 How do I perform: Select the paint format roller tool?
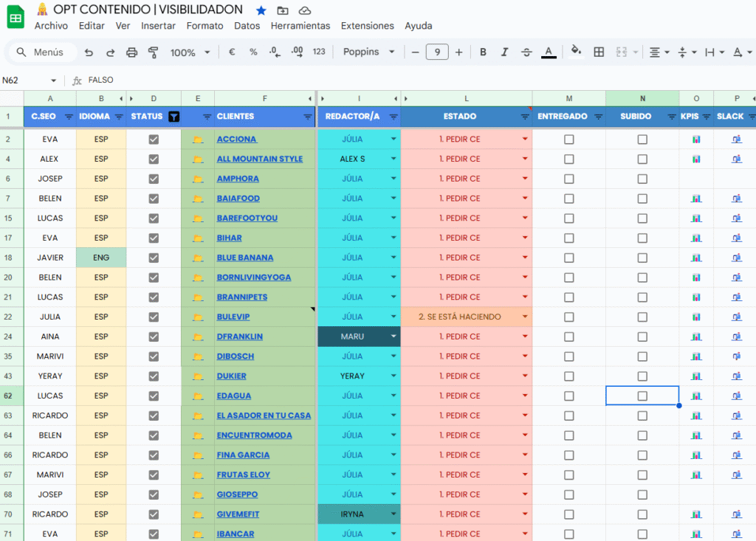click(x=154, y=52)
